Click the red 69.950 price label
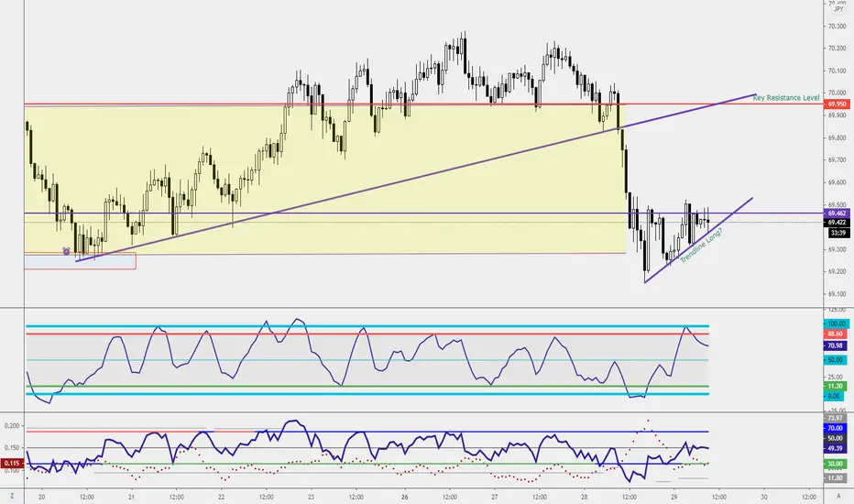The height and width of the screenshot is (504, 854). coord(837,104)
